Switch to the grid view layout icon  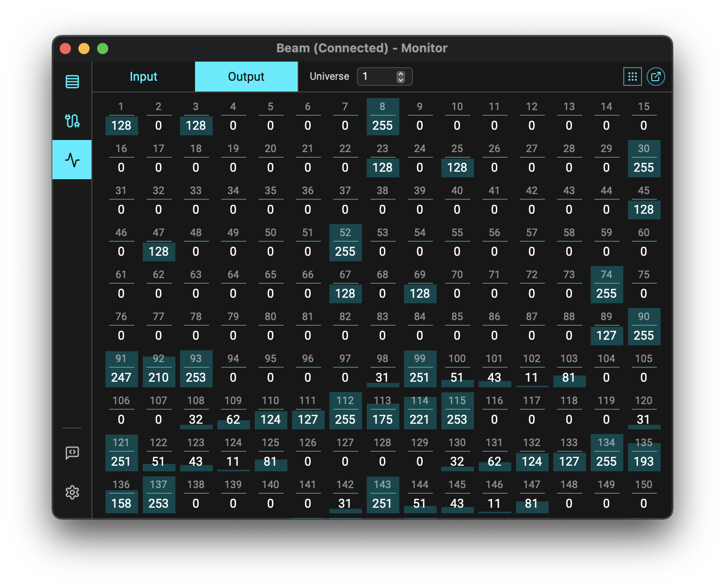633,77
